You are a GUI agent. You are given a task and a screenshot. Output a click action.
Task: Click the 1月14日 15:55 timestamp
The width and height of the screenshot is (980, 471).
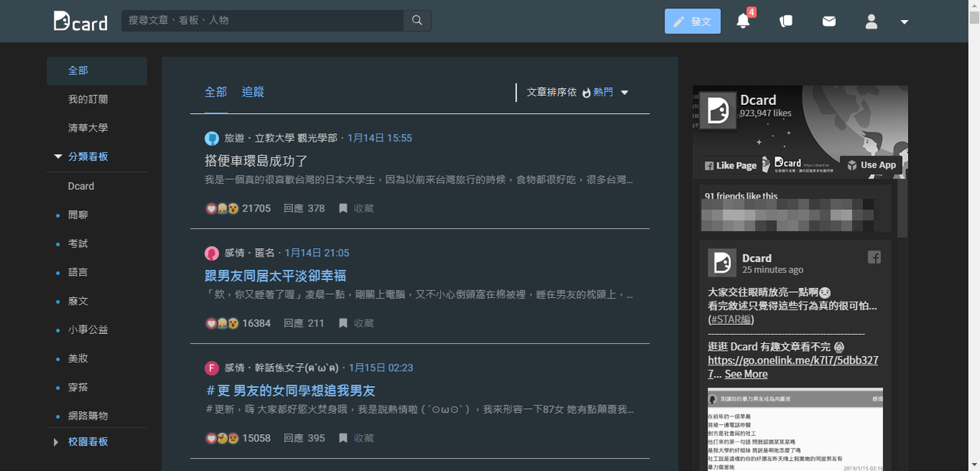point(380,139)
